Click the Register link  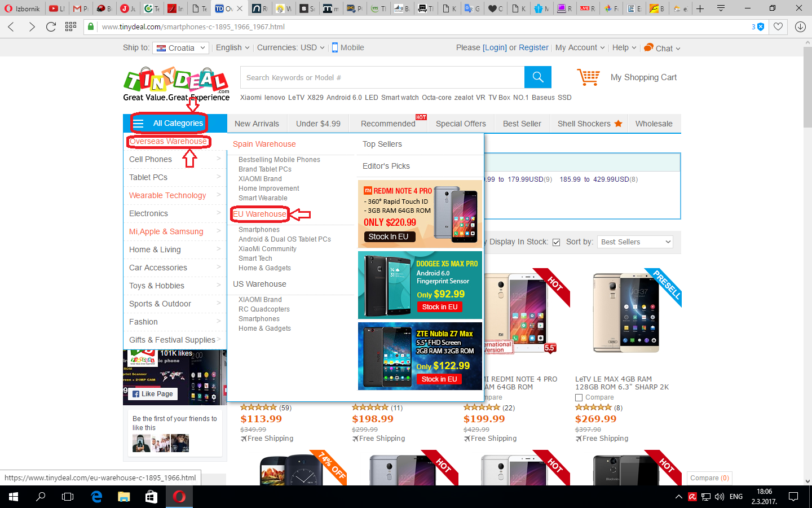click(x=533, y=47)
